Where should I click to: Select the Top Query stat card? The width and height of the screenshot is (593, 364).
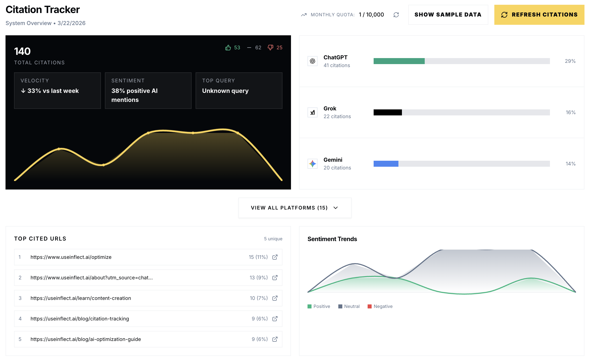239,91
